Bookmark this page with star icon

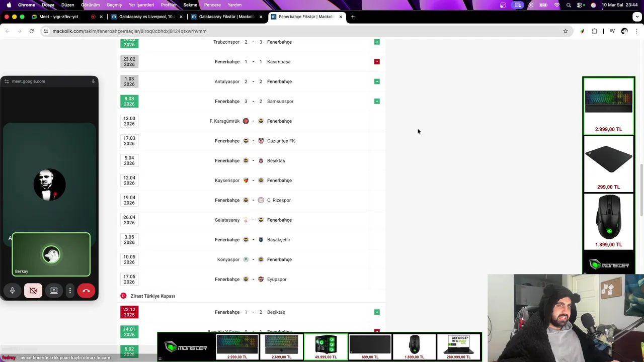tap(566, 31)
